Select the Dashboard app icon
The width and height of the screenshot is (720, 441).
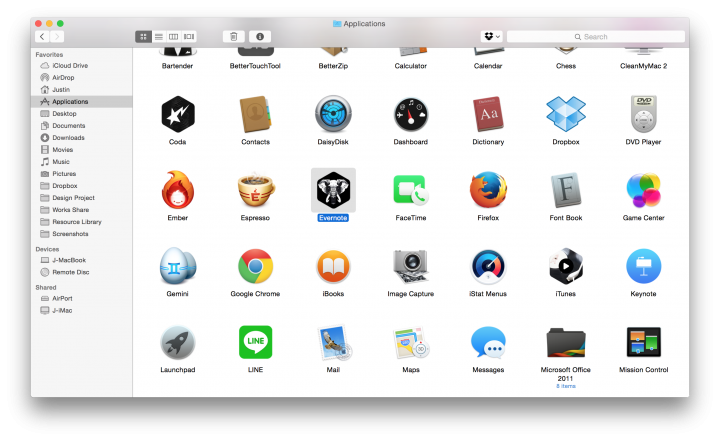(411, 114)
